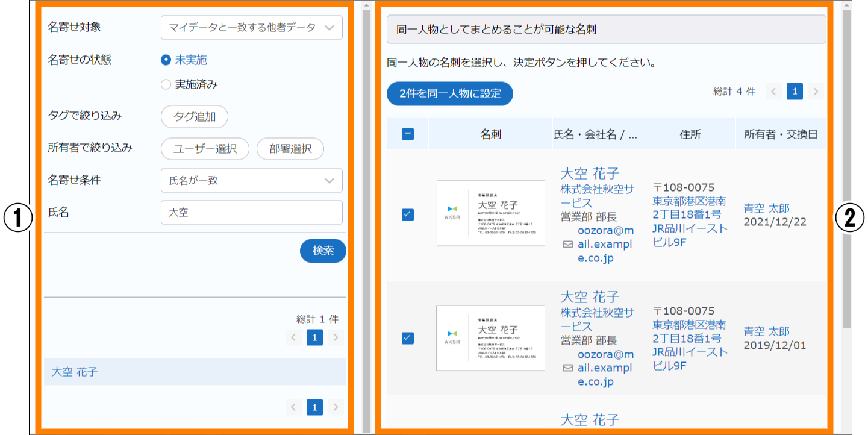Select the 実施済み radio button
Screen dimensions: 868x435
(x=166, y=84)
